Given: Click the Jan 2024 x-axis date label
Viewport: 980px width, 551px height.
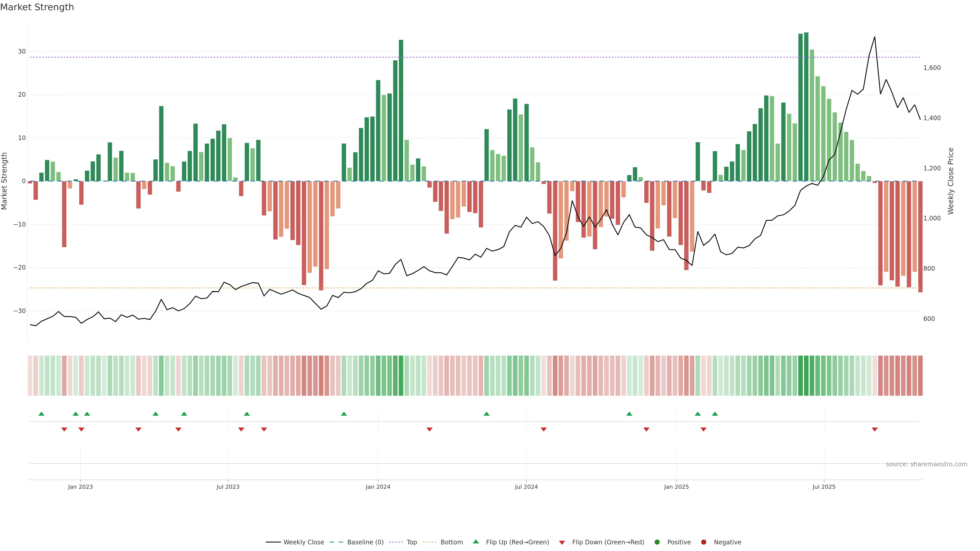Looking at the screenshot, I should point(378,487).
